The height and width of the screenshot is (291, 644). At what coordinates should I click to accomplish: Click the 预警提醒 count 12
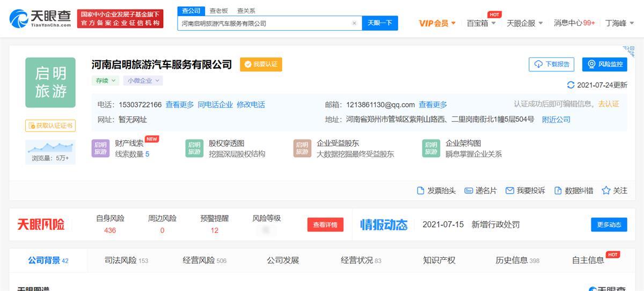215,230
